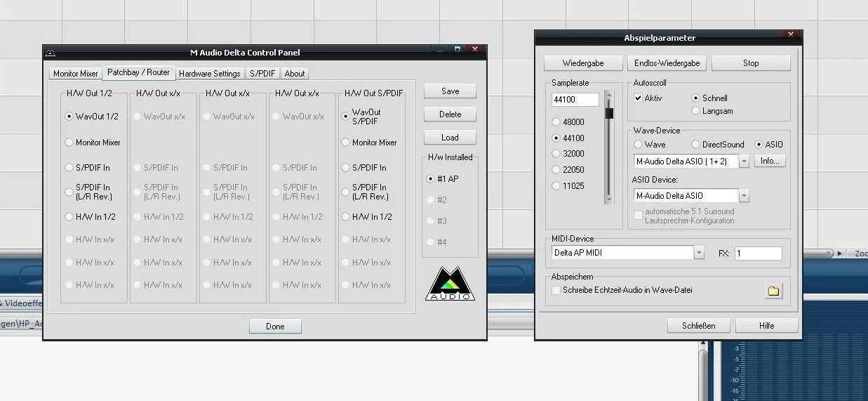Click the Hilfe button
This screenshot has height=401, width=868.
coord(766,326)
